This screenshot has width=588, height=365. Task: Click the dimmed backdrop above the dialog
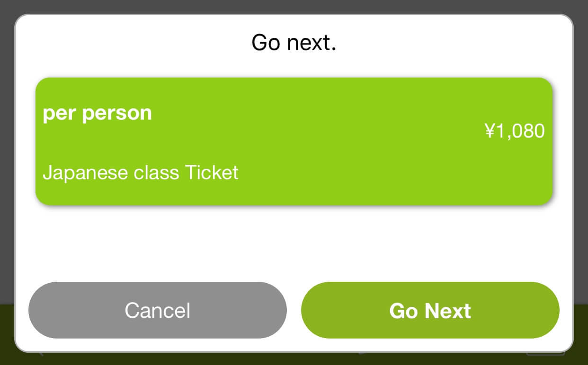[x=294, y=7]
